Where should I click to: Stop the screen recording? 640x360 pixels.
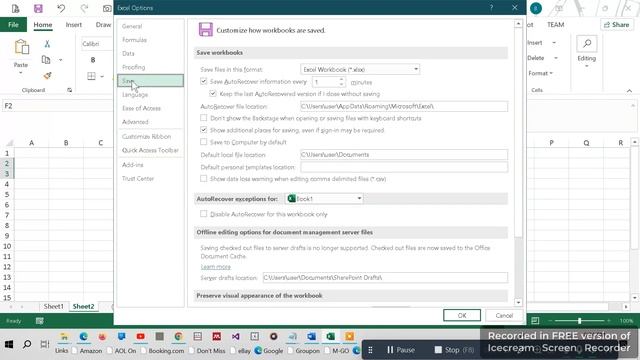click(454, 350)
